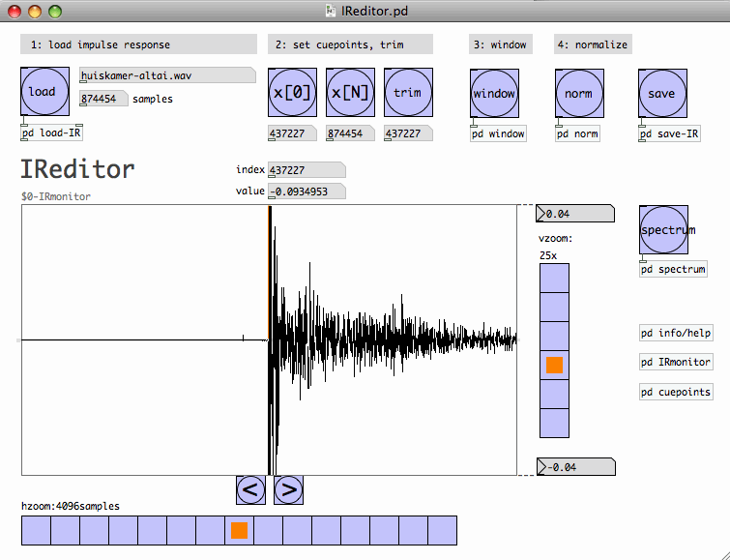The image size is (730, 560).
Task: Click the trim bang button
Action: tap(408, 94)
